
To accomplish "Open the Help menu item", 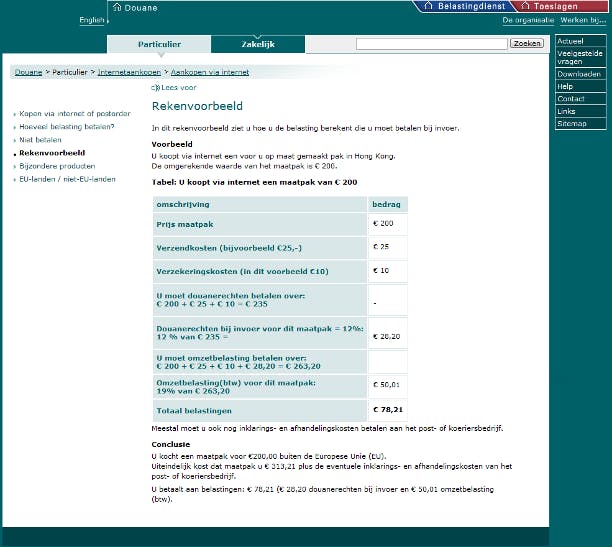I will (x=580, y=86).
